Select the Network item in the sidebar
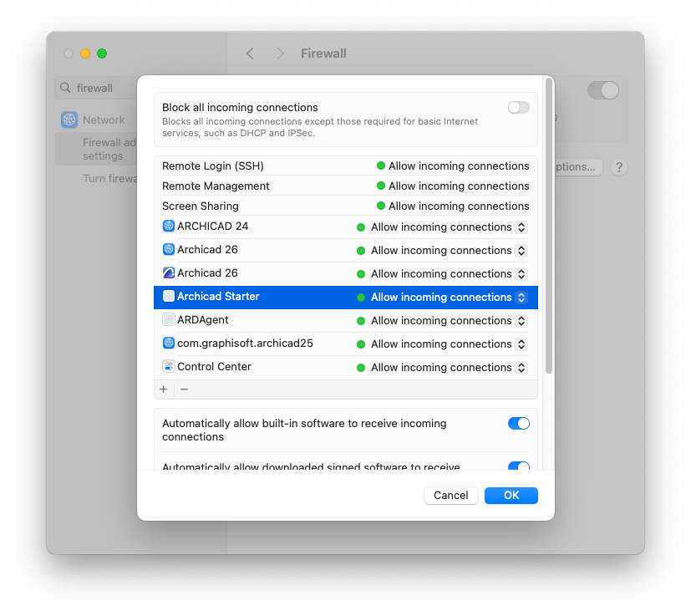The width and height of the screenshot is (691, 616). click(96, 120)
